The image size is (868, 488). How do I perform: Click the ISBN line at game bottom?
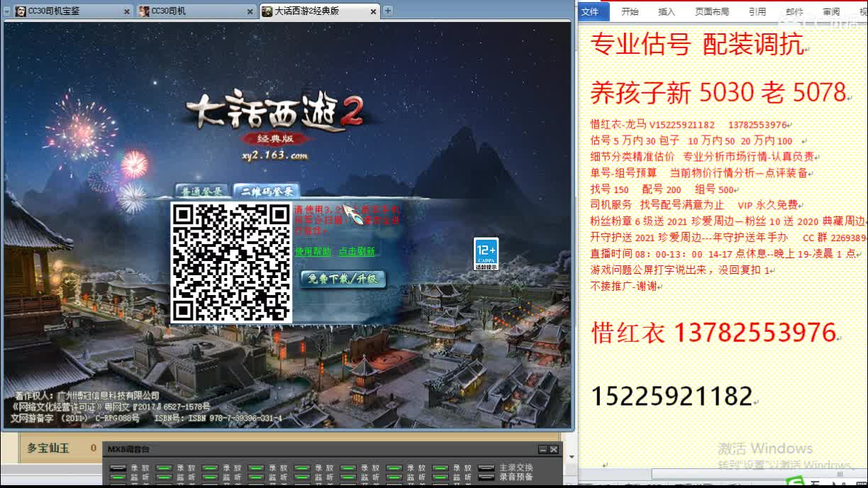coord(147,418)
